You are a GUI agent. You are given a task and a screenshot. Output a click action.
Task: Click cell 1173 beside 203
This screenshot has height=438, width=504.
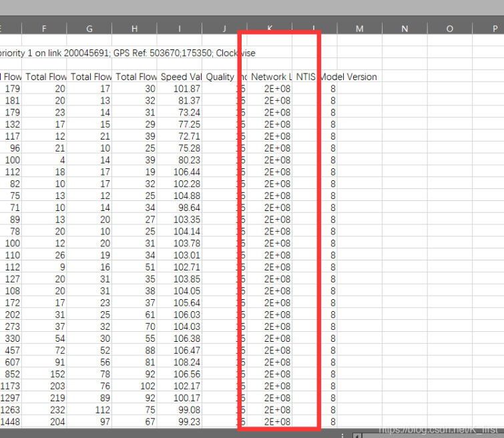[11, 386]
